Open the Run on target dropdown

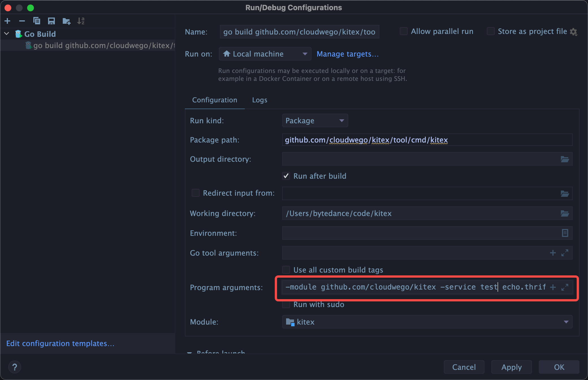305,54
